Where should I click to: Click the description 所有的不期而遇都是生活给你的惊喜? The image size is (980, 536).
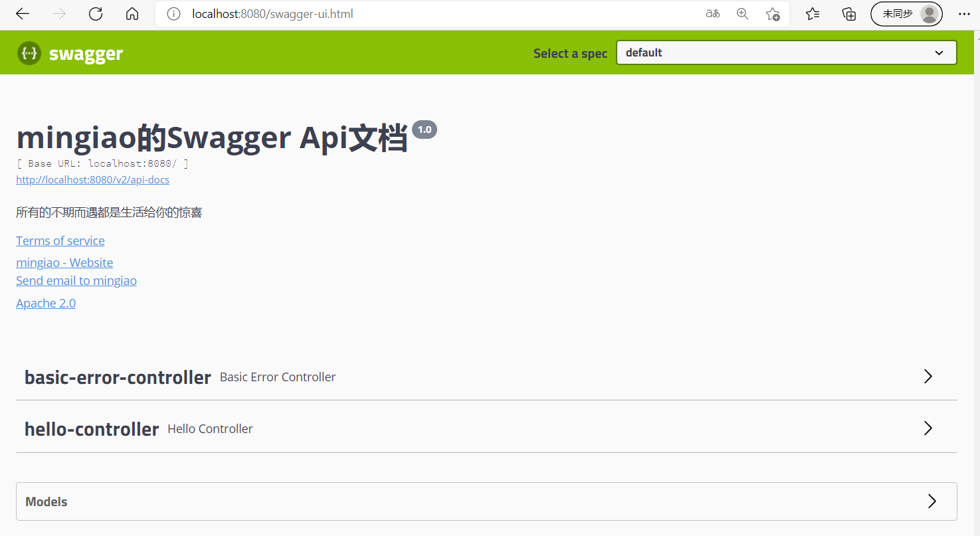(x=109, y=213)
